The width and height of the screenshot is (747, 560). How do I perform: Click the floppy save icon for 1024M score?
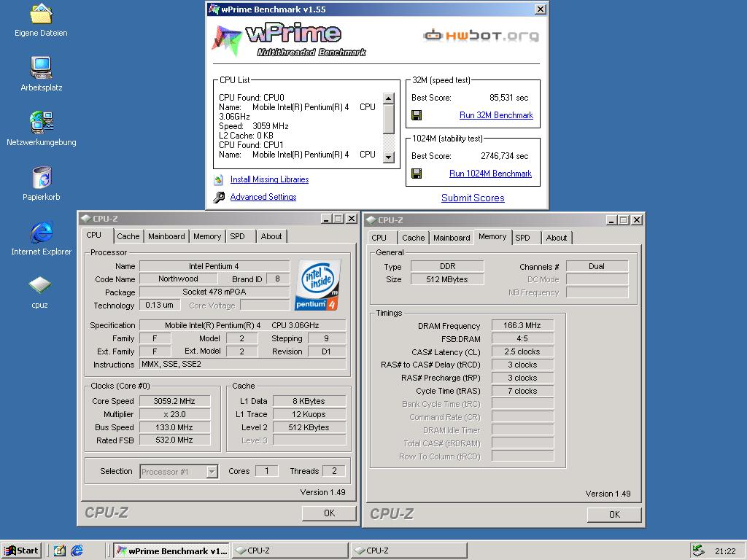point(417,174)
